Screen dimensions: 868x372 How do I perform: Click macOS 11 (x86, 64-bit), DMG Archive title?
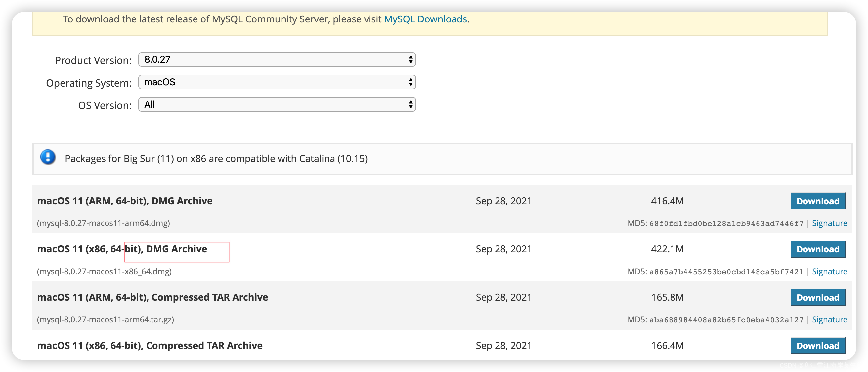coord(122,249)
